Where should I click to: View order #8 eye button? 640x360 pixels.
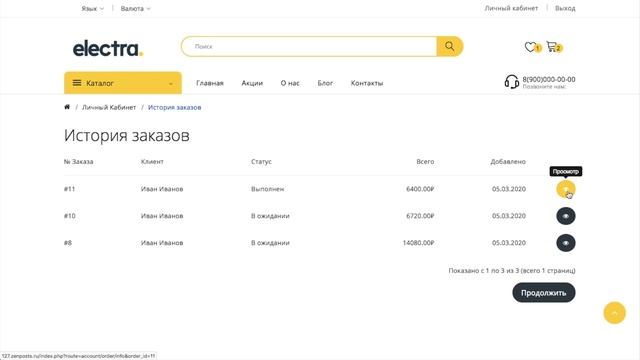[566, 243]
